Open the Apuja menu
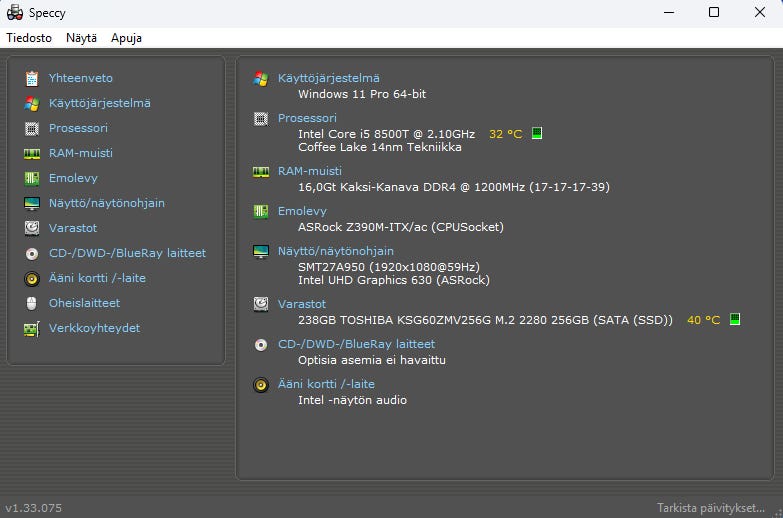 126,38
